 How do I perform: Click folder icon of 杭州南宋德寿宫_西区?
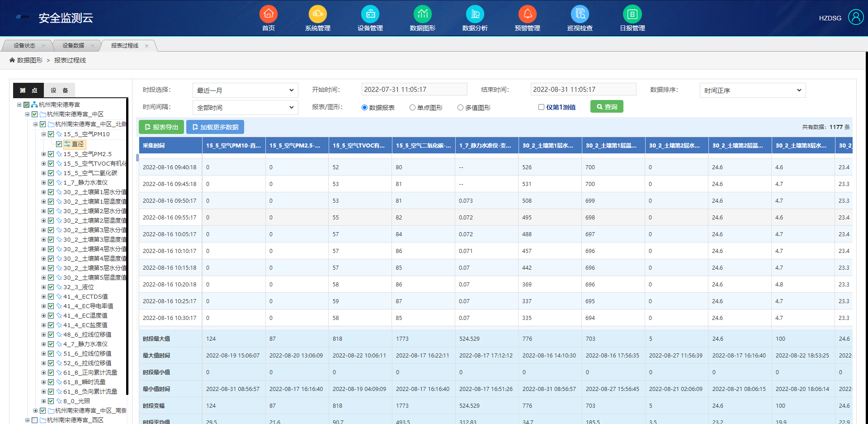coord(42,420)
